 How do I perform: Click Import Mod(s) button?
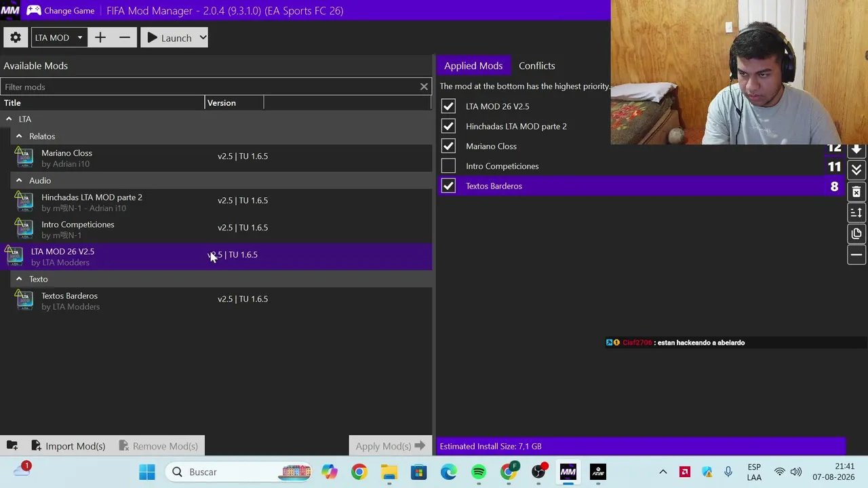tap(68, 446)
